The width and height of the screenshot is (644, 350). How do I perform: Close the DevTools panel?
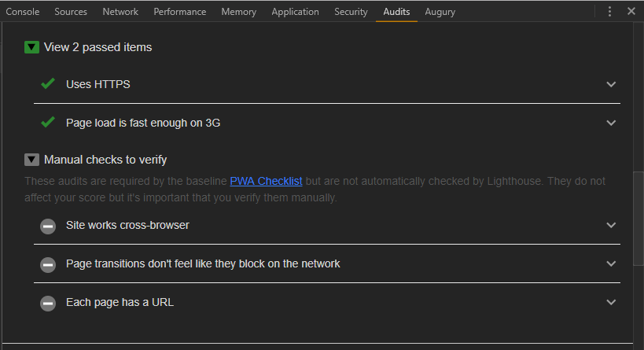click(631, 12)
